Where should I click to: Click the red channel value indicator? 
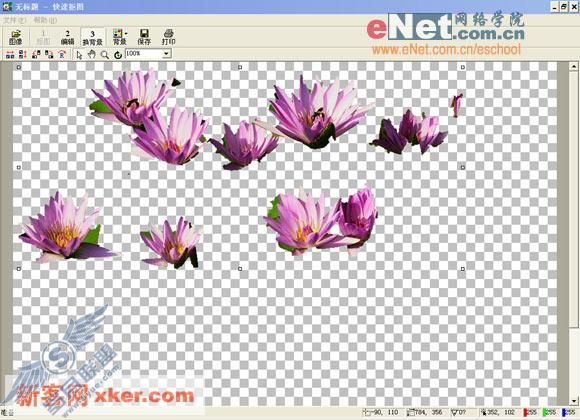[x=530, y=412]
